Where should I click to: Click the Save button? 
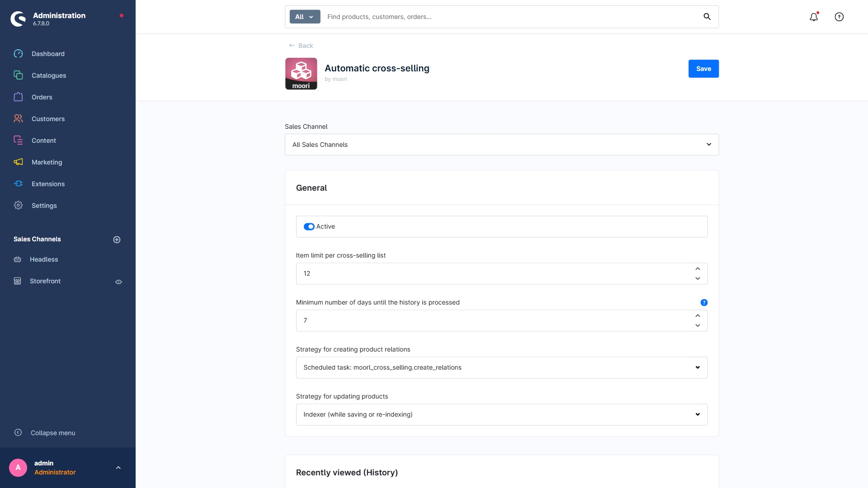pos(703,68)
